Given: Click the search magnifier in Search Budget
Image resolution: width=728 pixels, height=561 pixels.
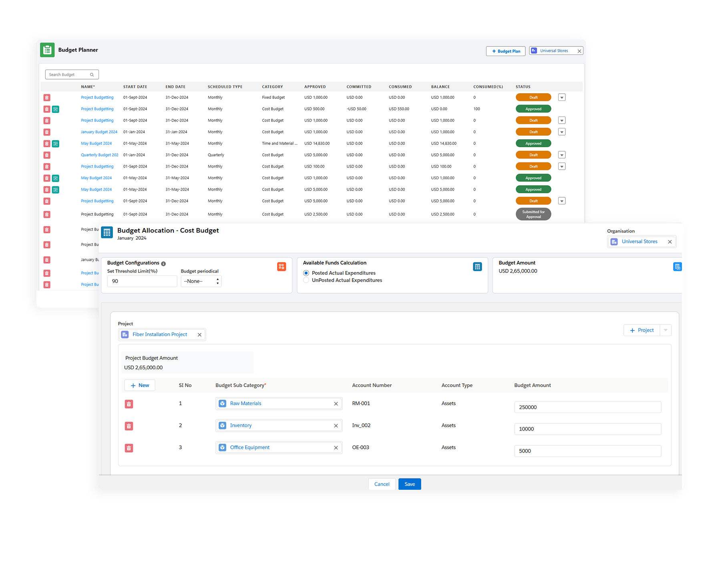Looking at the screenshot, I should pyautogui.click(x=92, y=75).
